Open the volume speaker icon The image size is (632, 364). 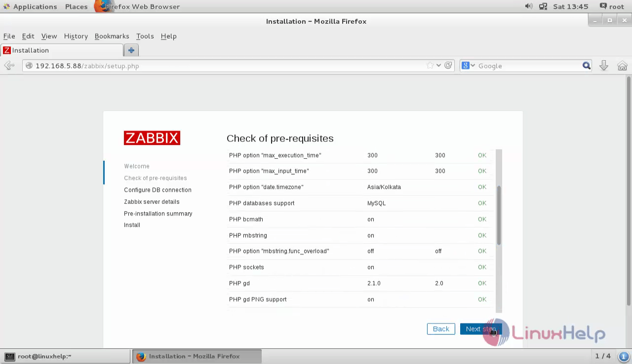529,6
